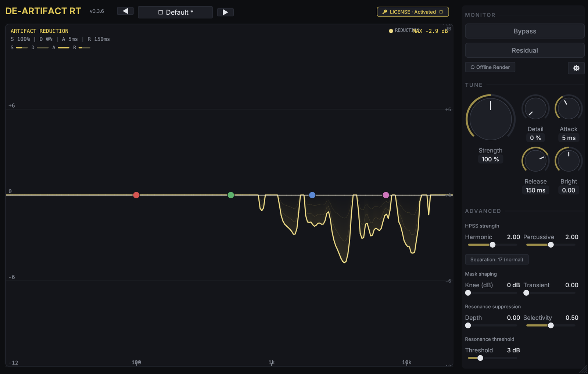Click the Mask shaping heading
This screenshot has height=374, width=588.
[x=481, y=274]
